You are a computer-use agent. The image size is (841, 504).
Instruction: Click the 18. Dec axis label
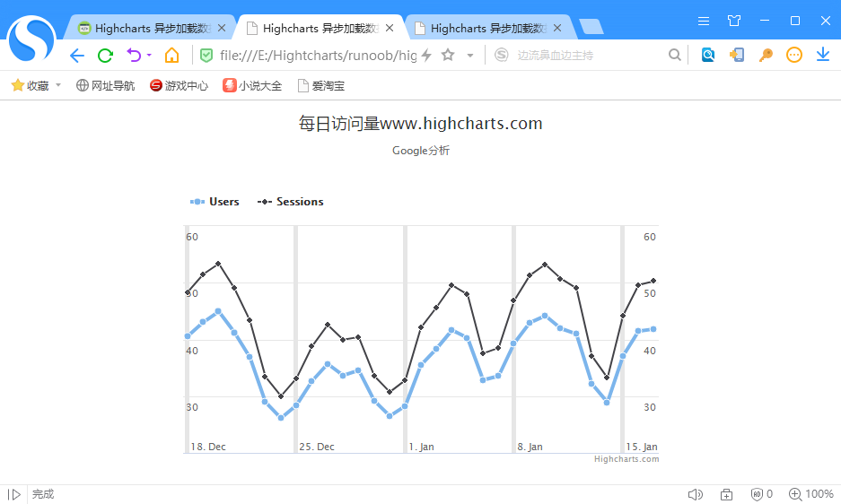(x=208, y=447)
